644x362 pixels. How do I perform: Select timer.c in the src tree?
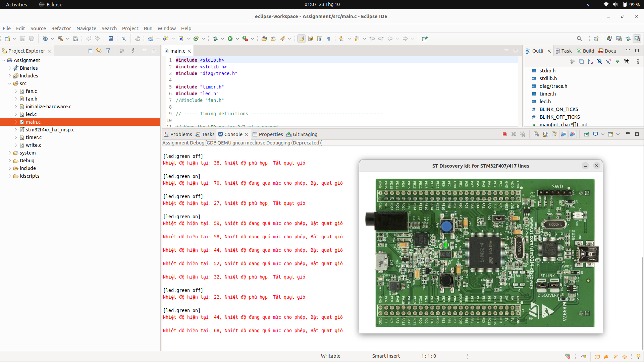tap(34, 137)
